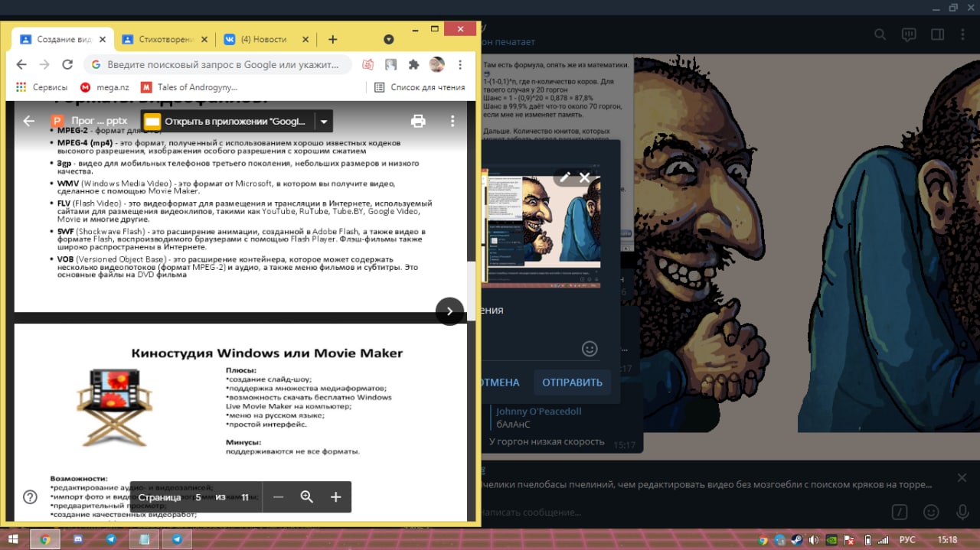Image resolution: width=980 pixels, height=550 pixels.
Task: Open the Telegram emoji smiley button
Action: 932,512
